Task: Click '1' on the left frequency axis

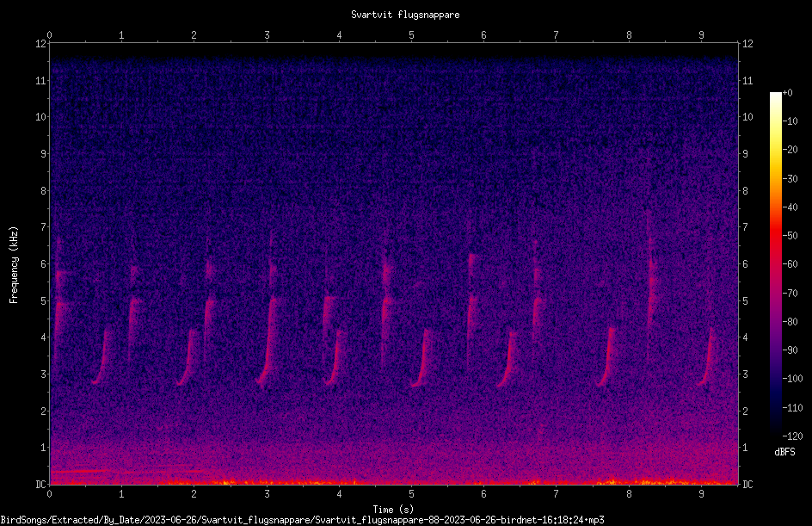Action: tap(44, 448)
